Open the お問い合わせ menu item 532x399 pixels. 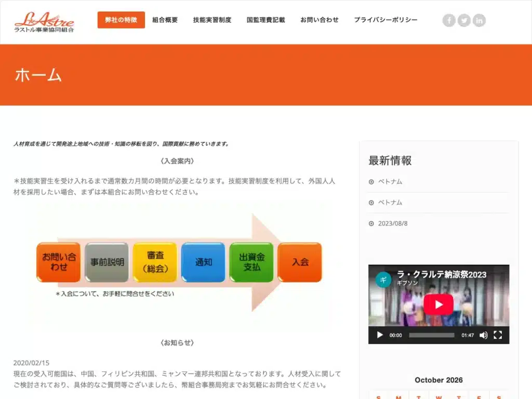click(x=320, y=20)
